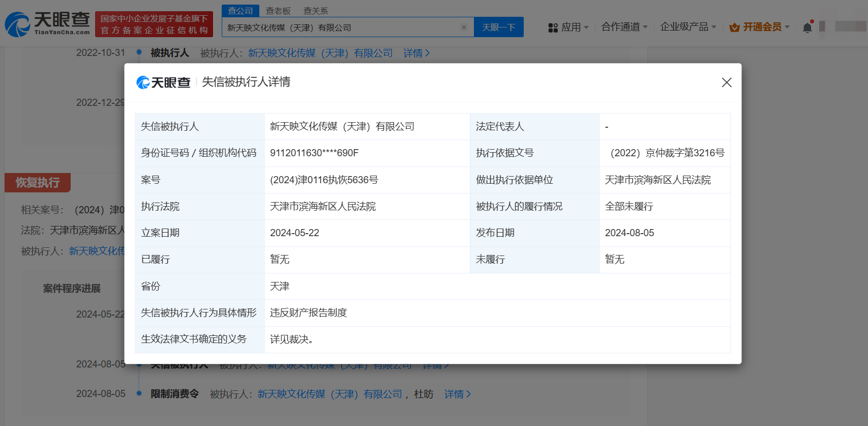Select case number (2024)津0116执恢5636号
This screenshot has height=426, width=868.
324,180
